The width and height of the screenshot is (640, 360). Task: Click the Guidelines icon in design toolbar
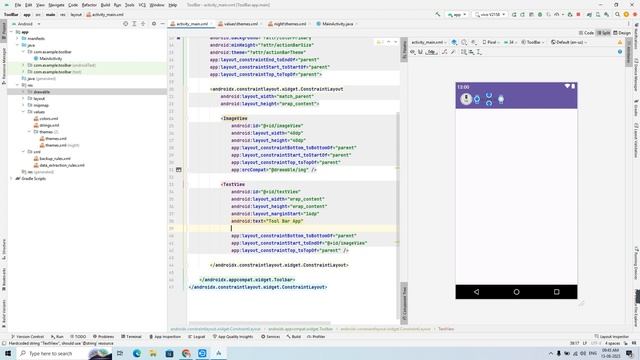coord(480,52)
